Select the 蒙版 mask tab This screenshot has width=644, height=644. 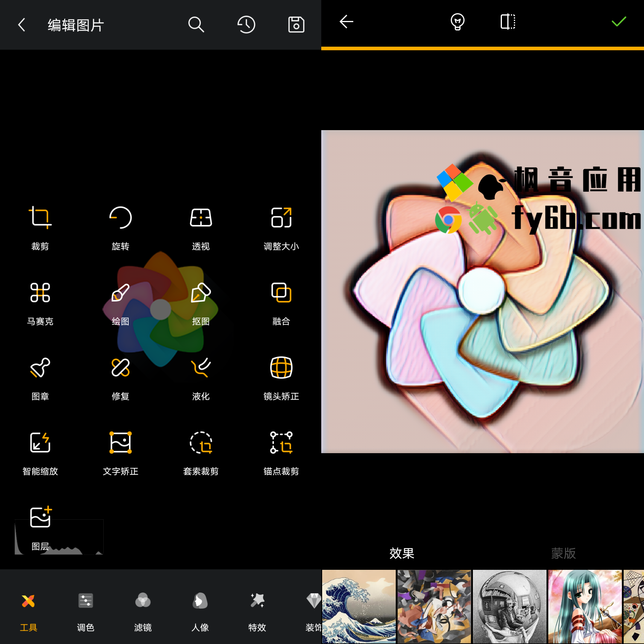click(x=563, y=553)
